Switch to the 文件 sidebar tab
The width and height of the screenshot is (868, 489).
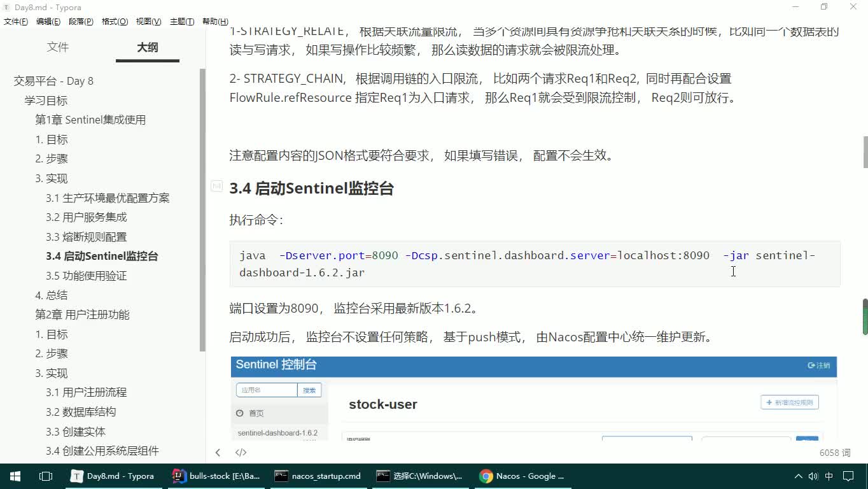[x=58, y=47]
